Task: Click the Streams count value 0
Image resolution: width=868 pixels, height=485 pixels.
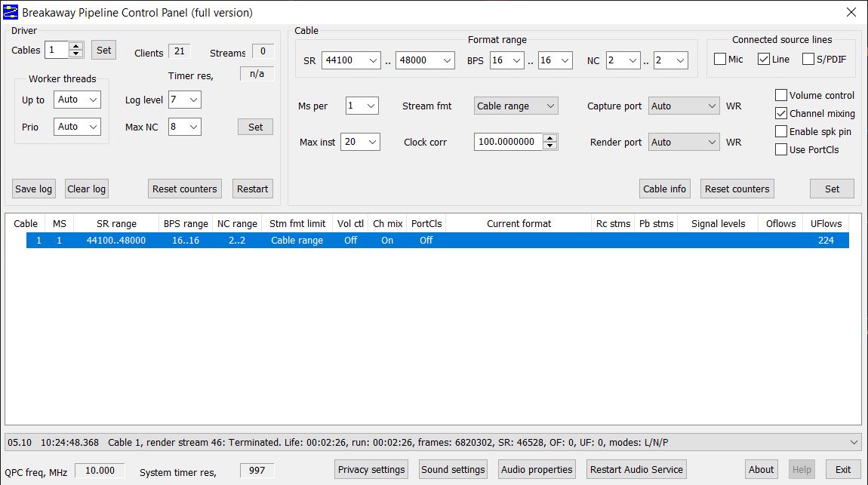Action: (263, 51)
